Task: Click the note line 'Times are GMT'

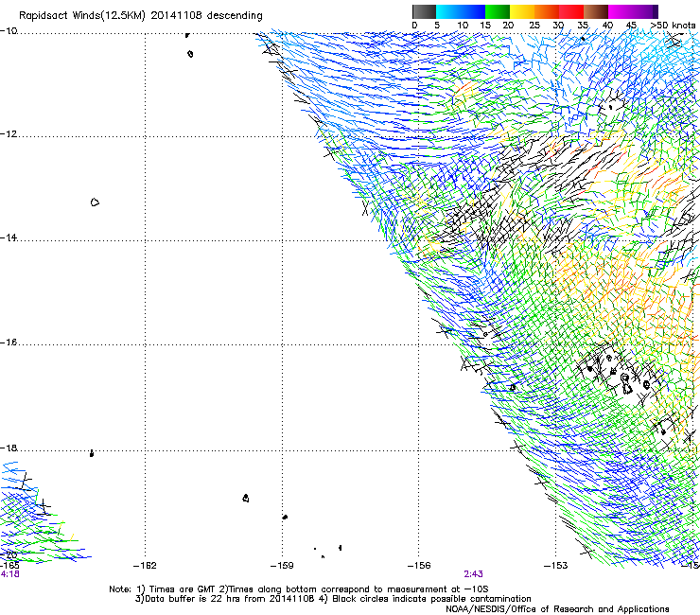Action: (182, 589)
